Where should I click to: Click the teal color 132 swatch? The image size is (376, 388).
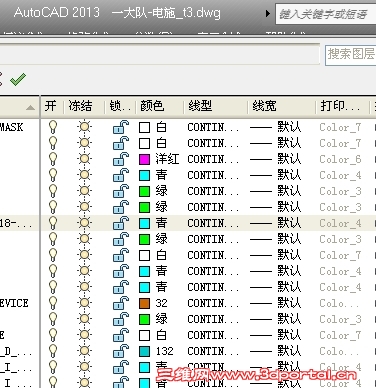(144, 351)
